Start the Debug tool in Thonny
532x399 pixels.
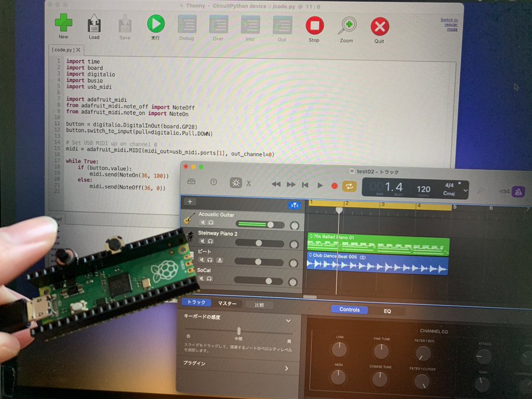187,25
